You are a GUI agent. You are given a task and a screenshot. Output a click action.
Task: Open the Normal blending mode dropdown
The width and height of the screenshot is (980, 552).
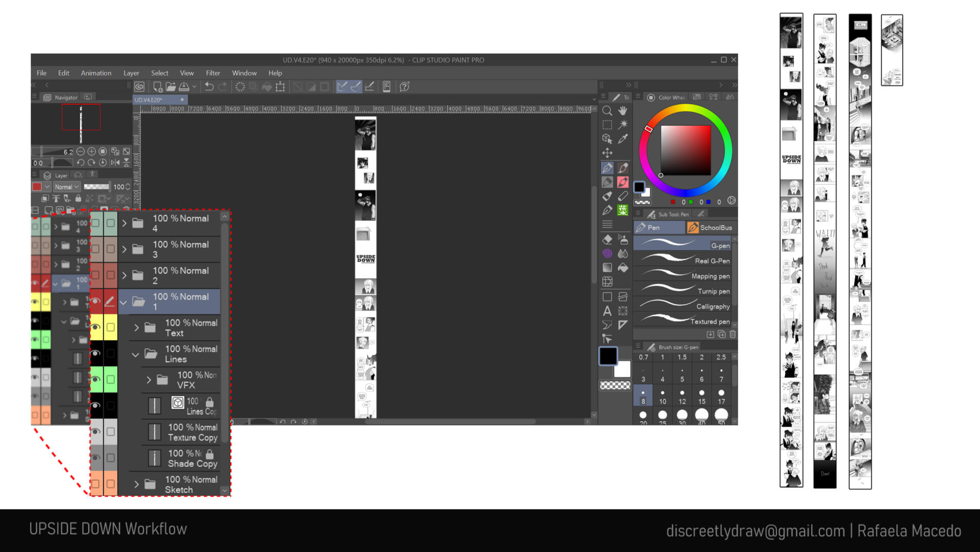pyautogui.click(x=67, y=187)
